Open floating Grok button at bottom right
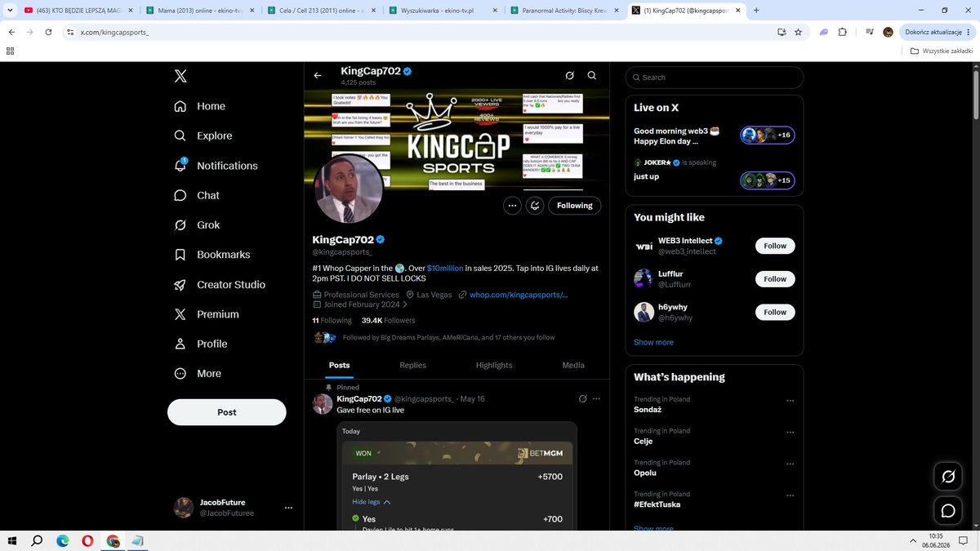980x551 pixels. [x=948, y=478]
